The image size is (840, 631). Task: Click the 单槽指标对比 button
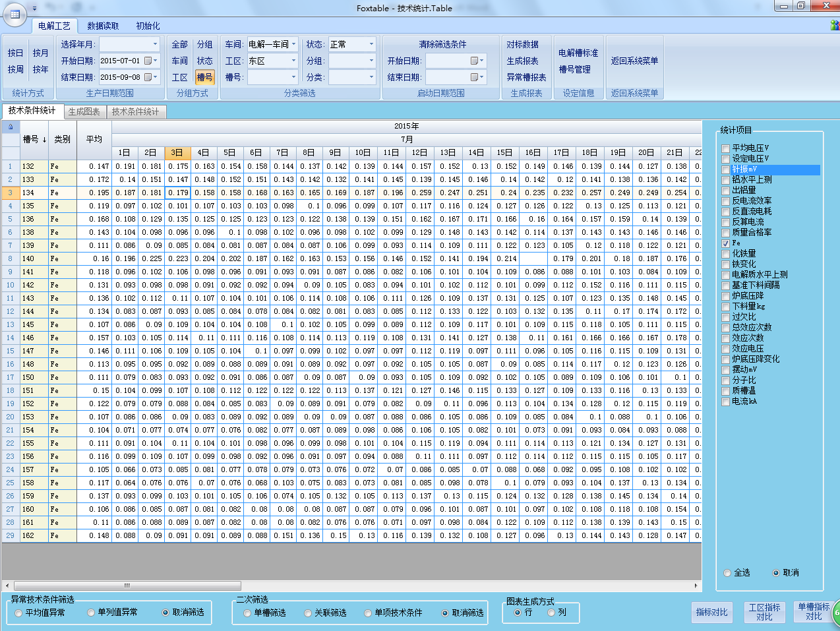814,613
